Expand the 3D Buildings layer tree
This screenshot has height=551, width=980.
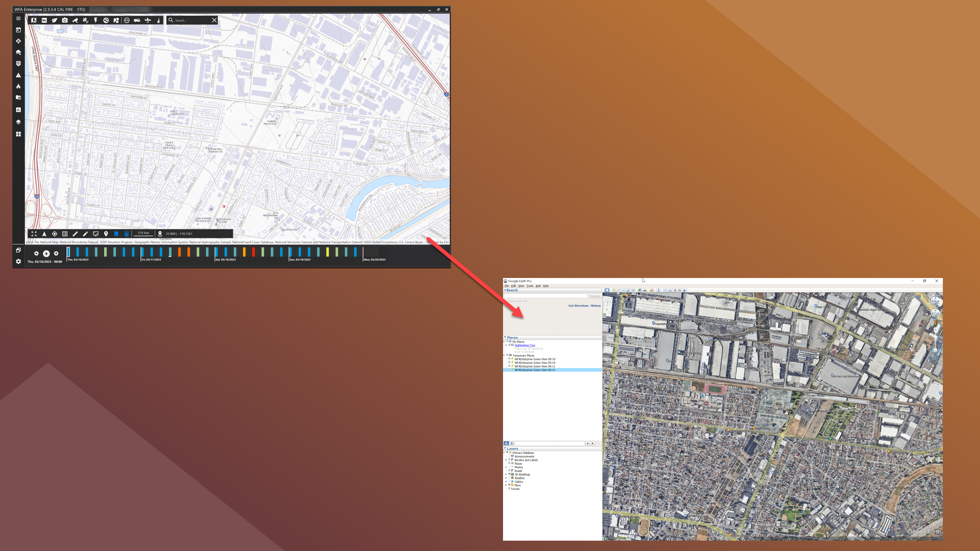pyautogui.click(x=506, y=474)
